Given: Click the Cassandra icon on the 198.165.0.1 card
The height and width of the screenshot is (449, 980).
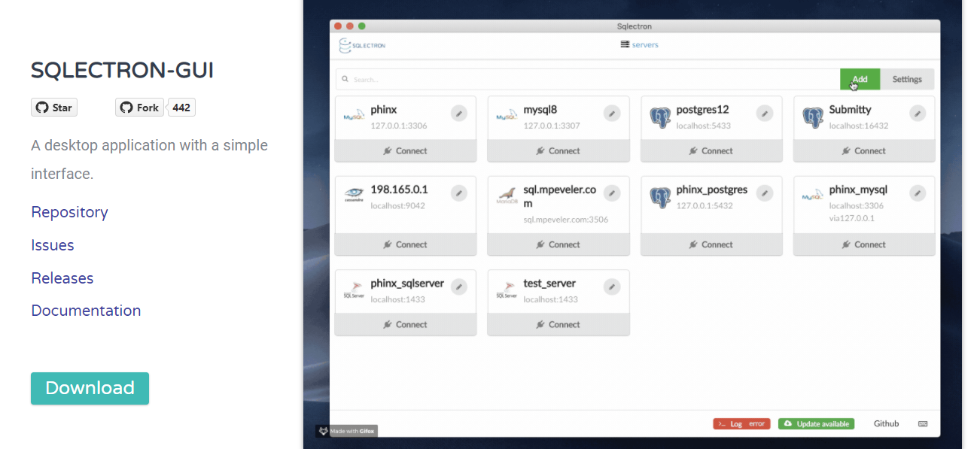Looking at the screenshot, I should coord(354,193).
